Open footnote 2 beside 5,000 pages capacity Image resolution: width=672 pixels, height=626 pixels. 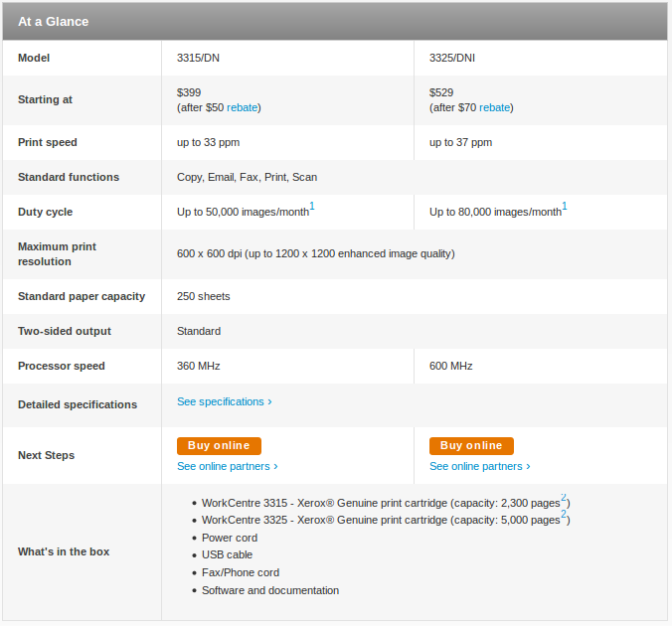pos(564,514)
